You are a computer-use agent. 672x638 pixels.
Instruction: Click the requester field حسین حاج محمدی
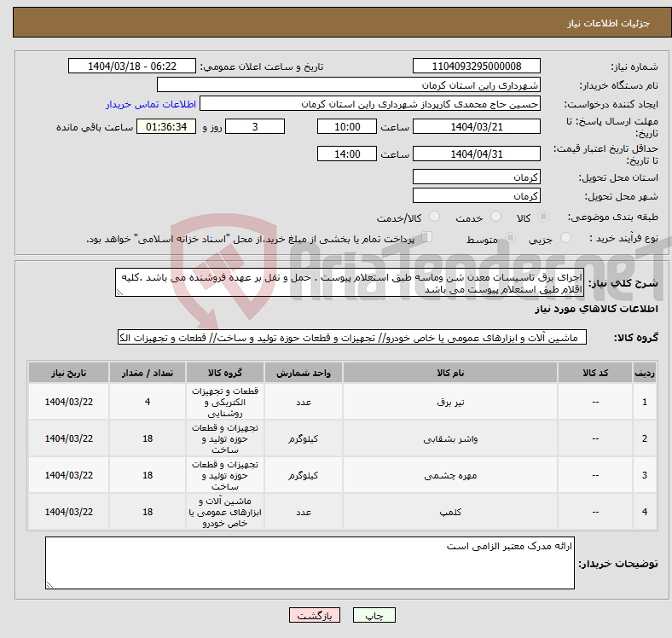370,104
